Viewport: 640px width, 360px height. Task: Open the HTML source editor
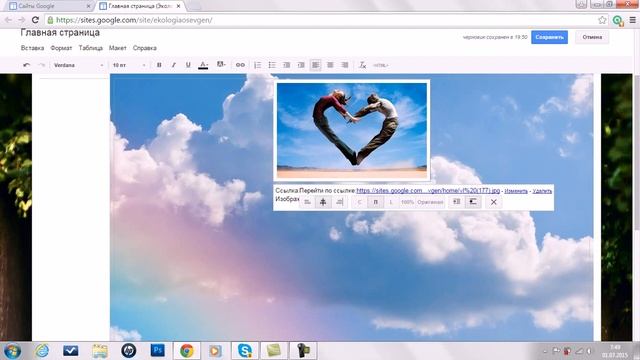pyautogui.click(x=380, y=65)
